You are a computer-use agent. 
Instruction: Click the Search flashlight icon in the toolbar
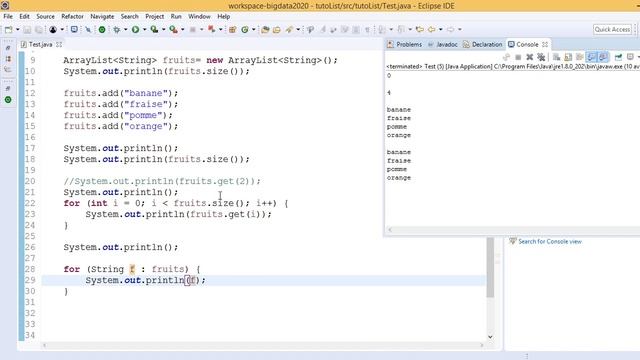(x=289, y=29)
